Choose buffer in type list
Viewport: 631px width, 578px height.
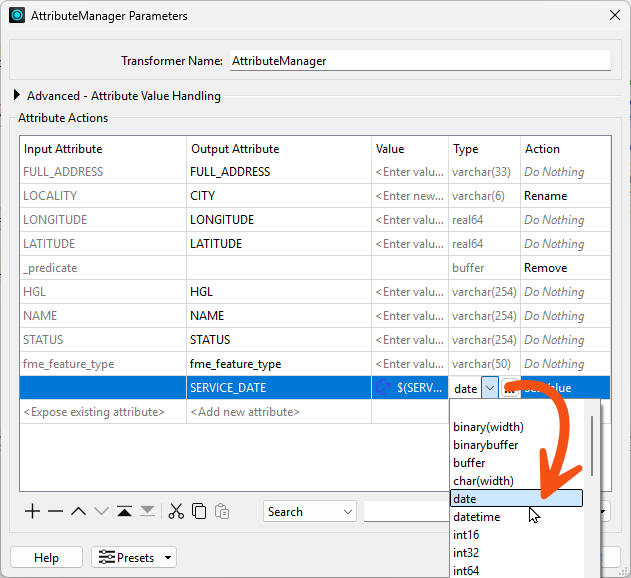pos(516,463)
